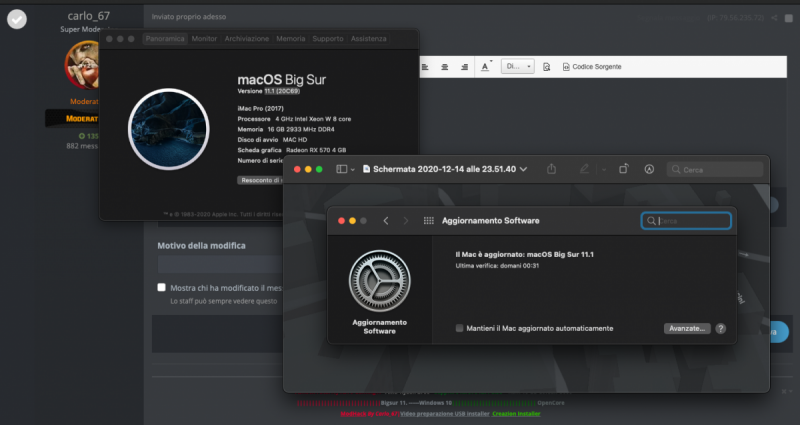This screenshot has height=425, width=800.
Task: Open the highlight pen options chevron
Action: tap(604, 169)
